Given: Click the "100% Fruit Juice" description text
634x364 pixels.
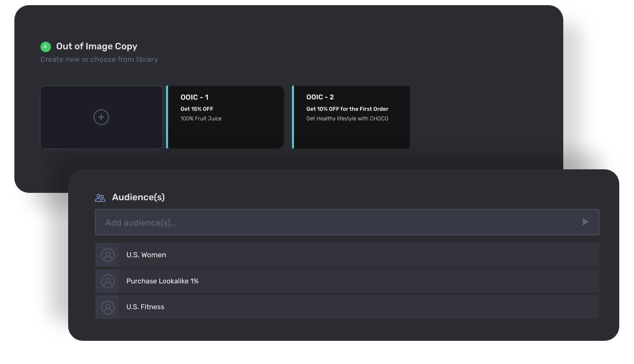Looking at the screenshot, I should pyautogui.click(x=201, y=119).
